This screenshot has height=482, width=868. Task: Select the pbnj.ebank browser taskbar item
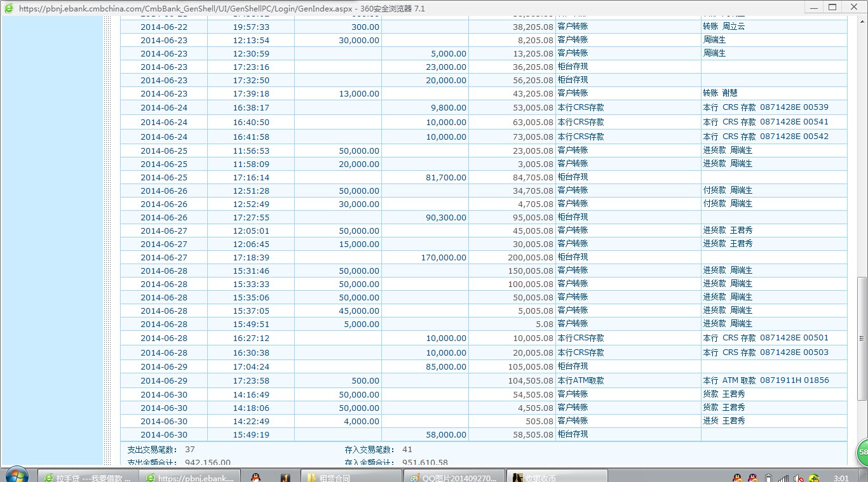coord(191,477)
